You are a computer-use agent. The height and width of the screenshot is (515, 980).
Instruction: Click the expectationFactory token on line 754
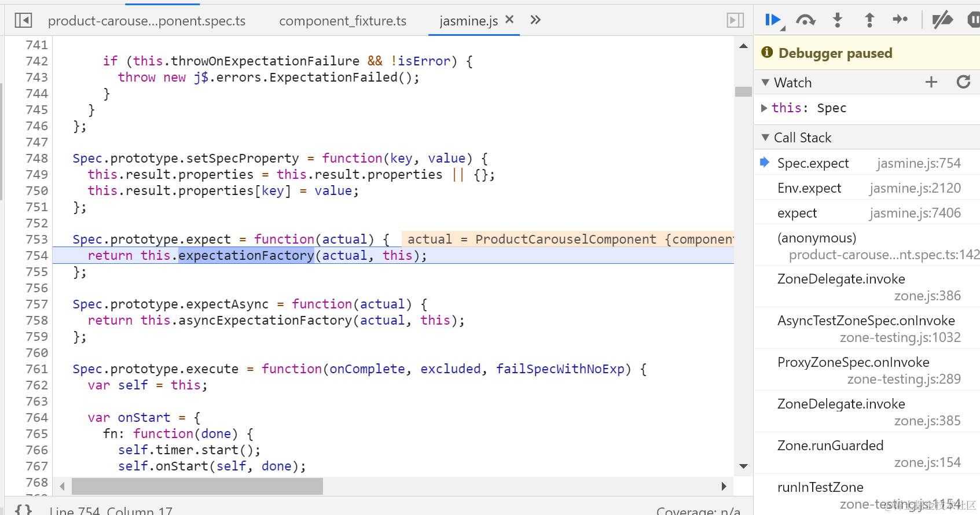tap(246, 256)
